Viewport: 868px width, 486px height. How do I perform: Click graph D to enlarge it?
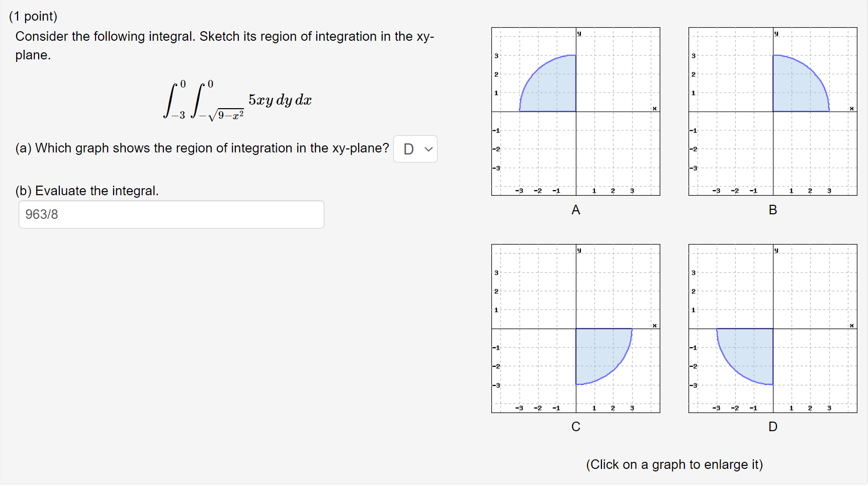[x=772, y=327]
